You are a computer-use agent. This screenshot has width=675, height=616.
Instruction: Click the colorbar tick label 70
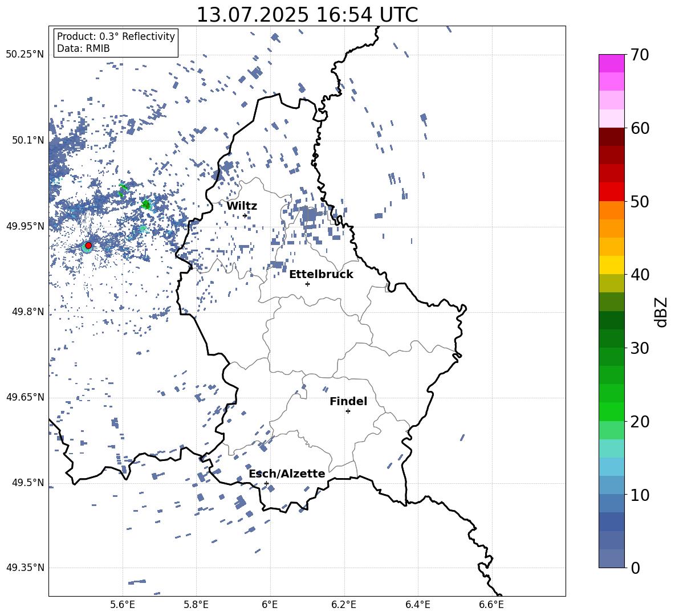pyautogui.click(x=640, y=55)
